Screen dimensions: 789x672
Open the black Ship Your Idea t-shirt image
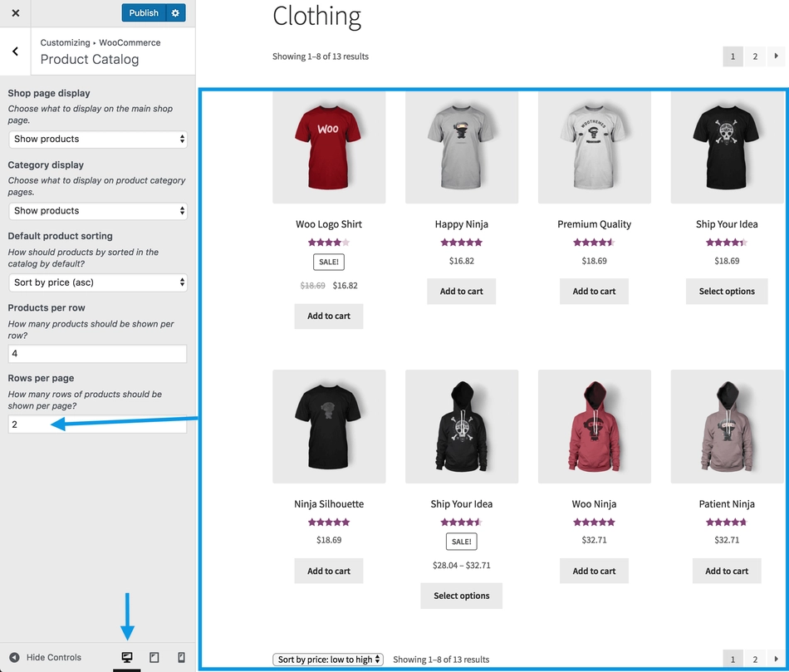727,147
